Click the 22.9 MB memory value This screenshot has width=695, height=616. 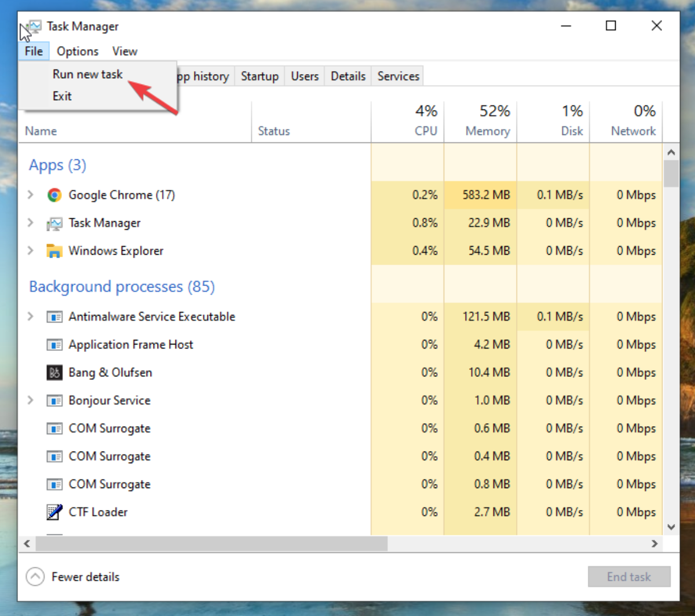tap(489, 223)
